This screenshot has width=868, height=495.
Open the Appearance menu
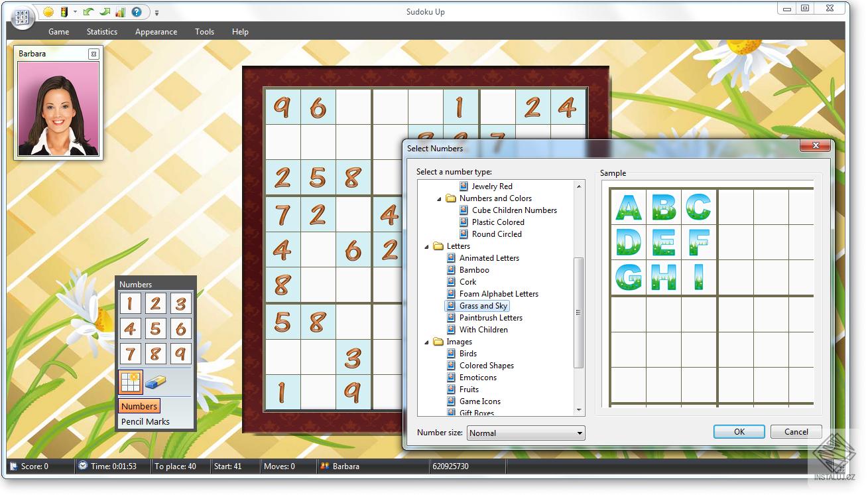click(156, 31)
